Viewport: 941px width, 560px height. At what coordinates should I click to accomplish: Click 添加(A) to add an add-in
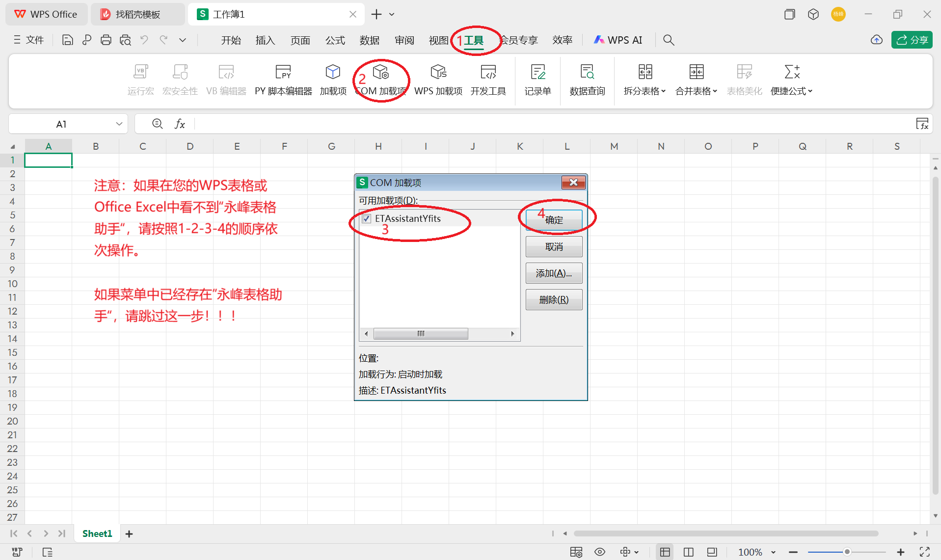pyautogui.click(x=554, y=273)
